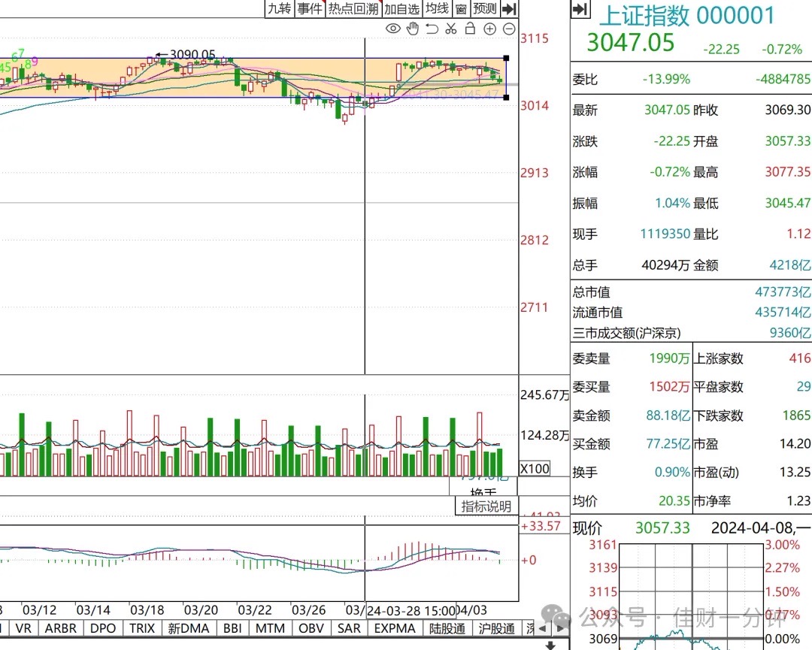Select the EXPMA indicator tab
This screenshot has width=812, height=650.
tap(395, 628)
